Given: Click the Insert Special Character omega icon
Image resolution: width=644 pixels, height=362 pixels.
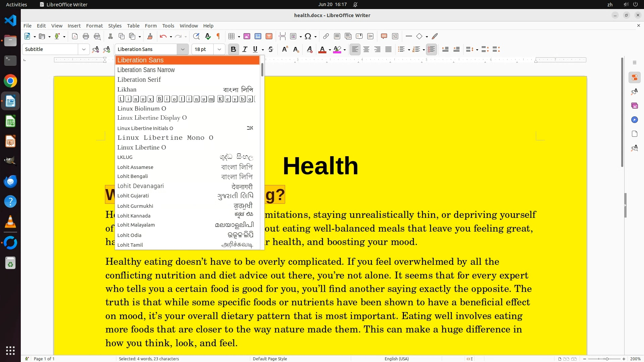Looking at the screenshot, I should click(308, 36).
